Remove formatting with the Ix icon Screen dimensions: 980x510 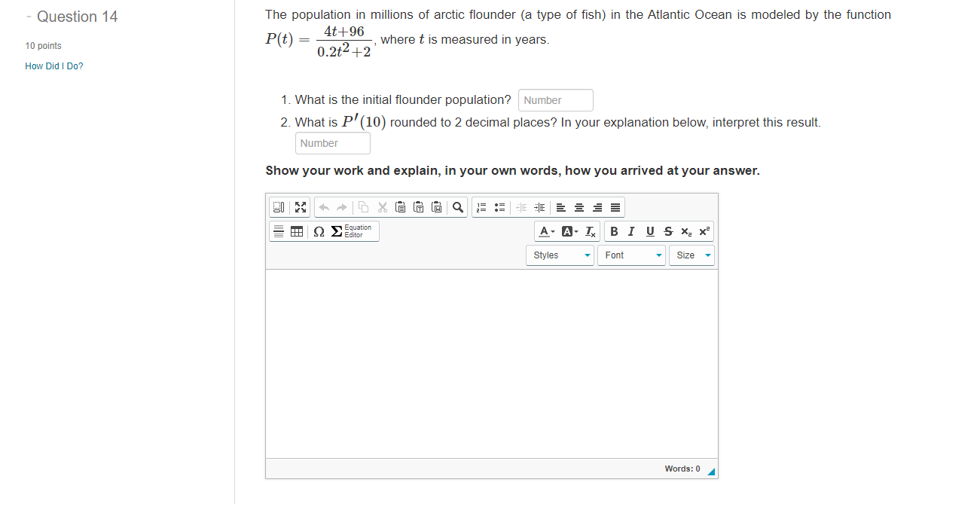[590, 231]
